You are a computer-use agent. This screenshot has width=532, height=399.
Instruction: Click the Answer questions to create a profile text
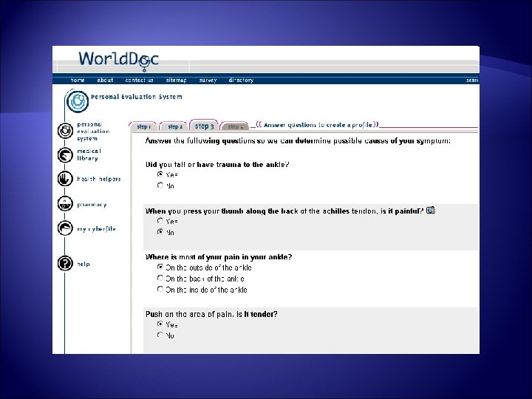[x=318, y=125]
